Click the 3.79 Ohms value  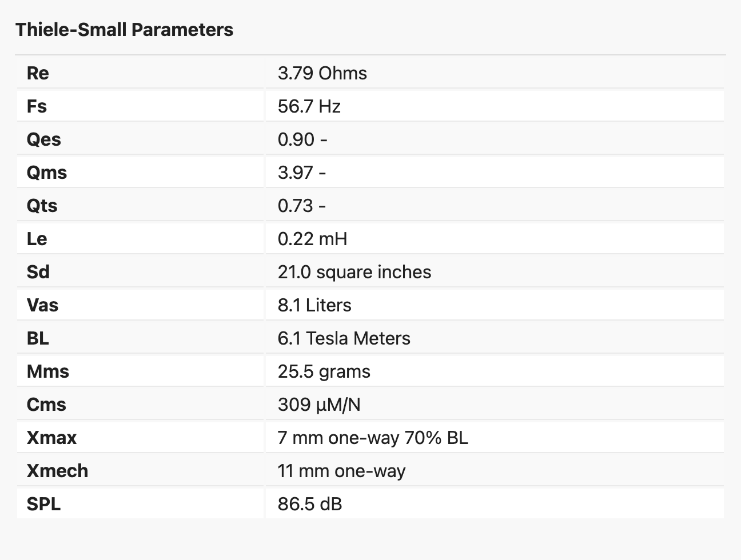(322, 73)
